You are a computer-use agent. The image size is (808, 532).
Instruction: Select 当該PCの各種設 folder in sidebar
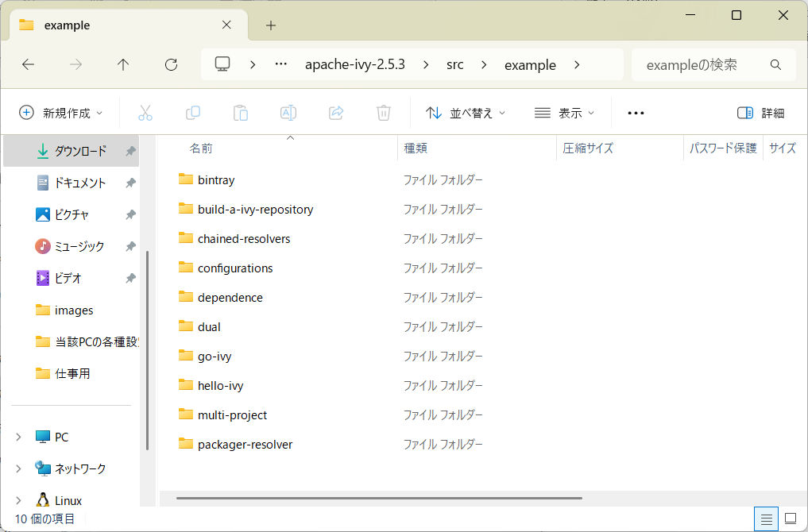(x=72, y=342)
